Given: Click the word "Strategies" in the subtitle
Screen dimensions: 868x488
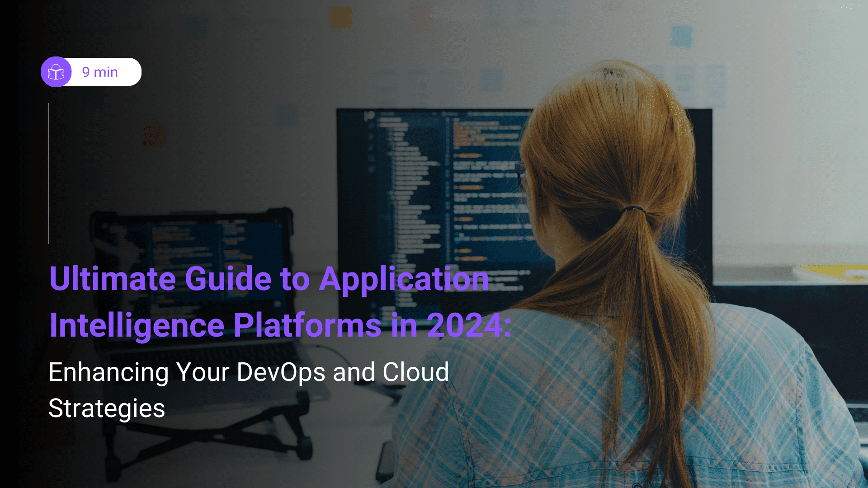Looking at the screenshot, I should (x=107, y=408).
